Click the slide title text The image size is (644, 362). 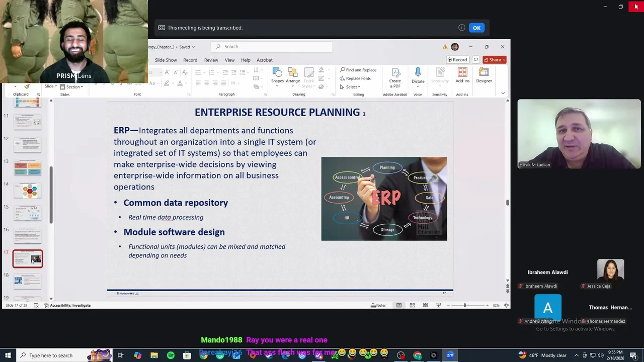point(280,112)
